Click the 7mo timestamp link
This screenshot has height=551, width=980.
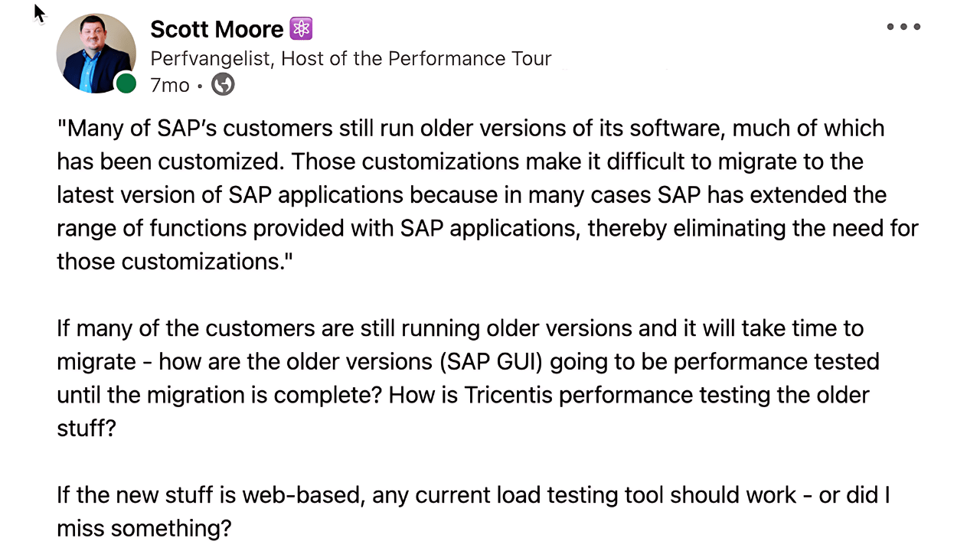pos(169,84)
